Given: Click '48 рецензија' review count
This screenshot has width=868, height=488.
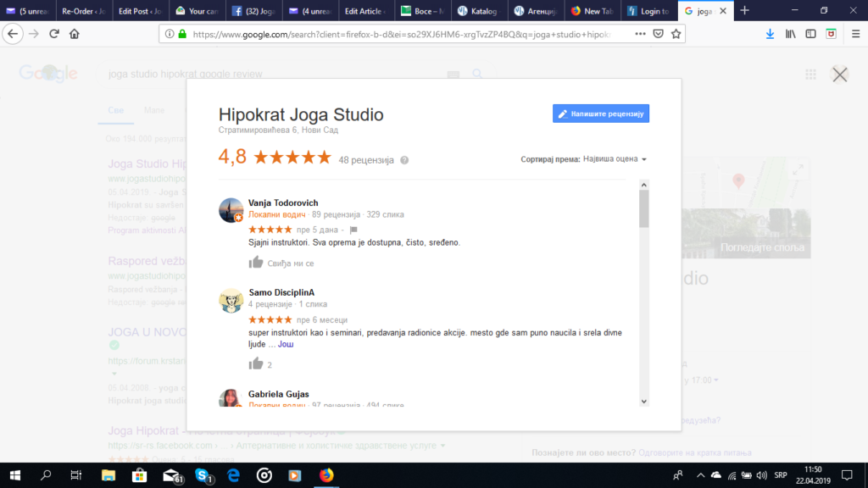Looking at the screenshot, I should (366, 160).
